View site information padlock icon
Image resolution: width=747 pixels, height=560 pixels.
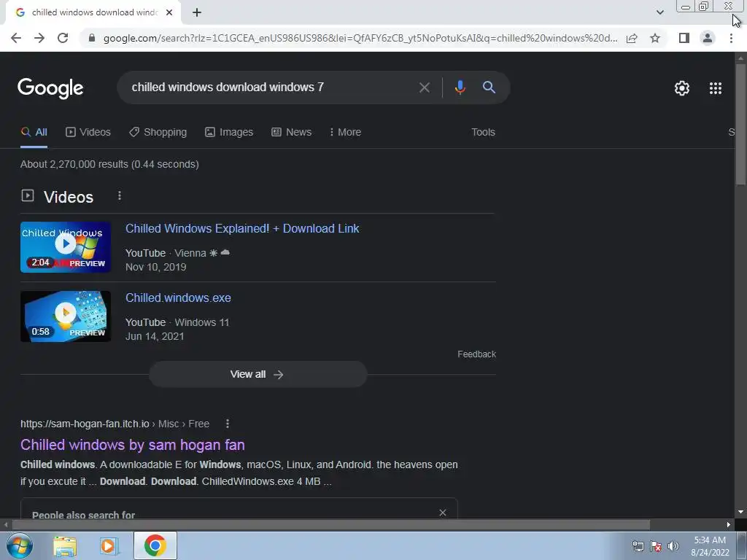tap(92, 38)
